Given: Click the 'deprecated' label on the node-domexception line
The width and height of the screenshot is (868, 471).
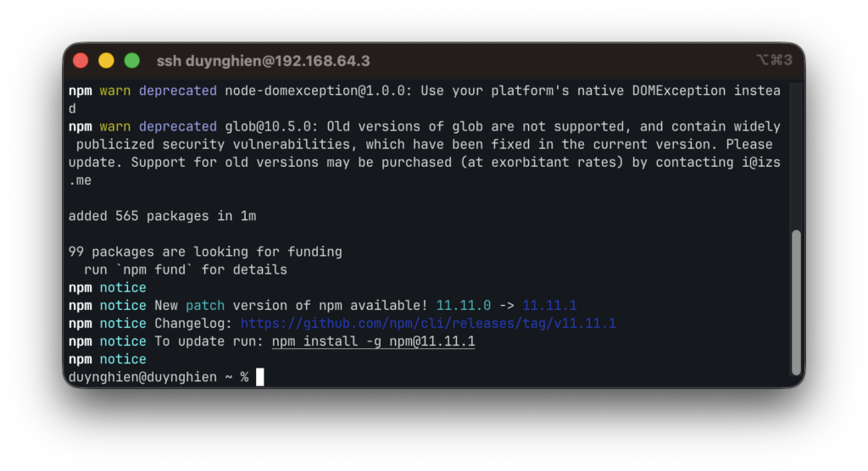Looking at the screenshot, I should (178, 91).
